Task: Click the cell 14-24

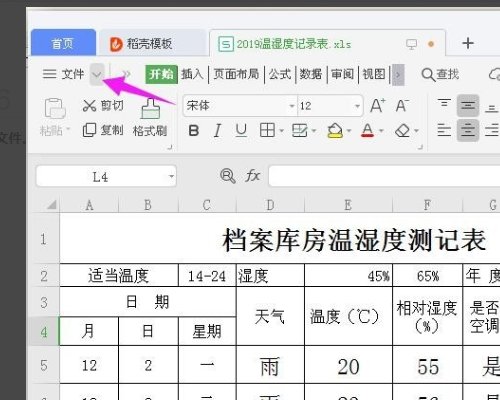Action: click(x=207, y=276)
